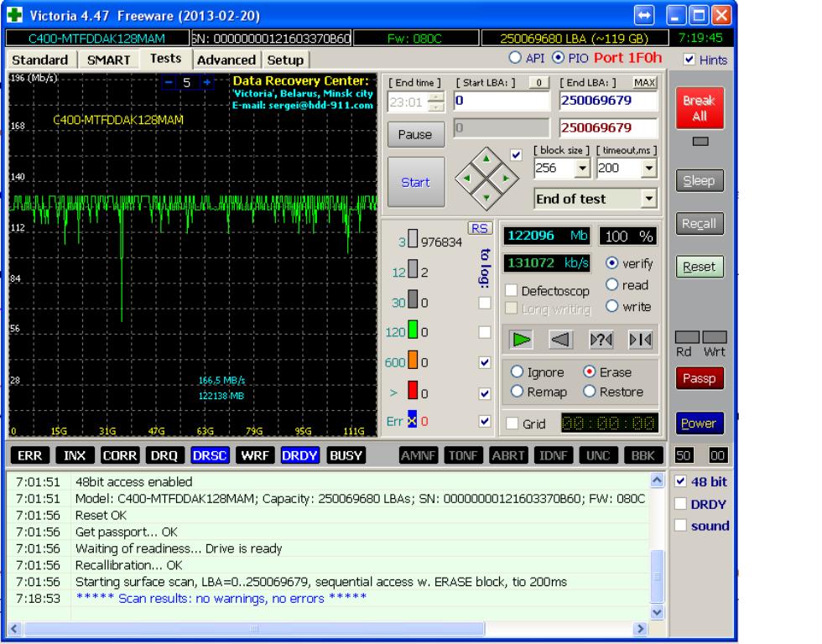Open the Advanced tab
Screen dimensions: 822x644
[226, 60]
